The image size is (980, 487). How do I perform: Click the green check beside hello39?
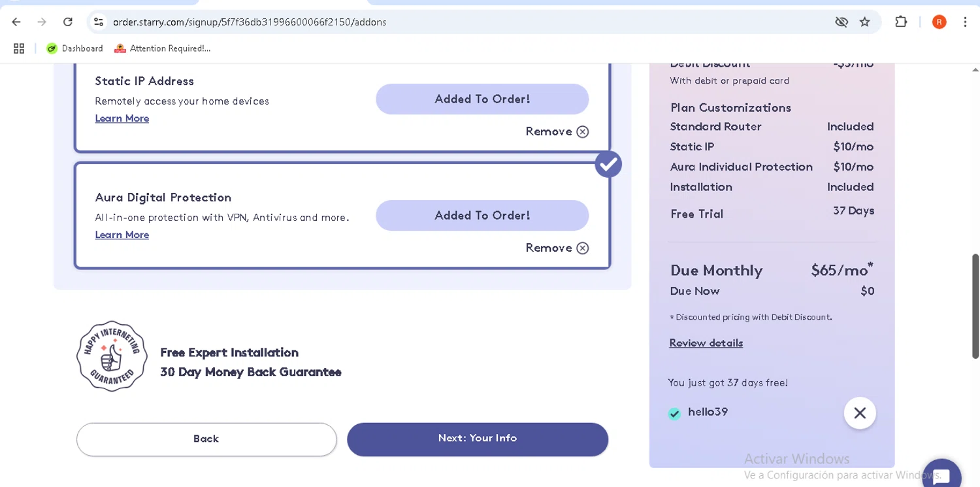674,413
